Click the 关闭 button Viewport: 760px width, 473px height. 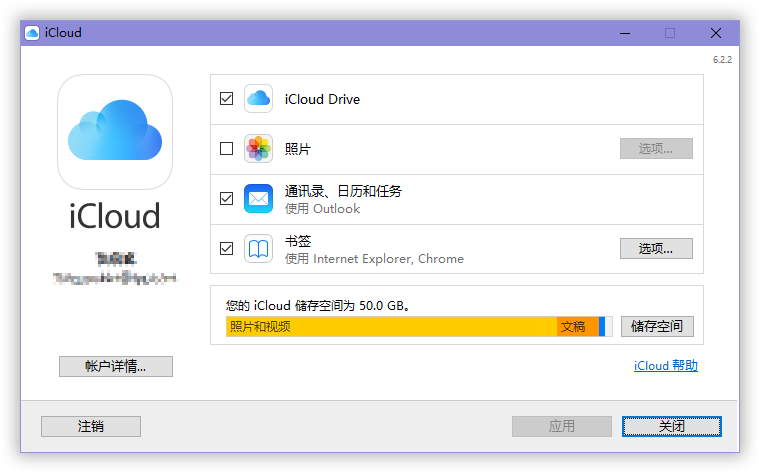pyautogui.click(x=672, y=426)
